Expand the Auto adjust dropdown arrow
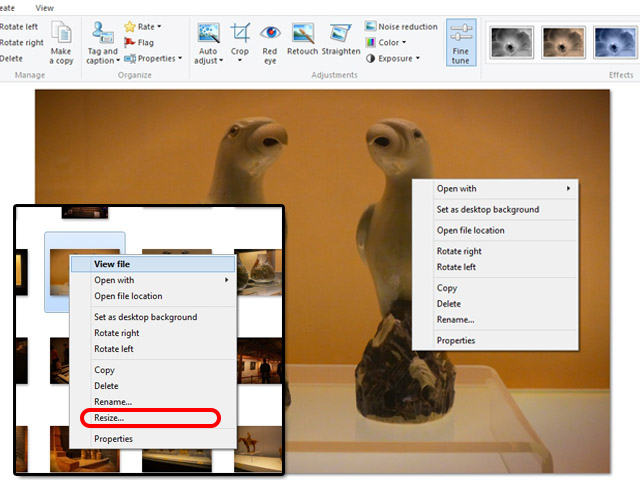The image size is (640, 480). pyautogui.click(x=221, y=61)
